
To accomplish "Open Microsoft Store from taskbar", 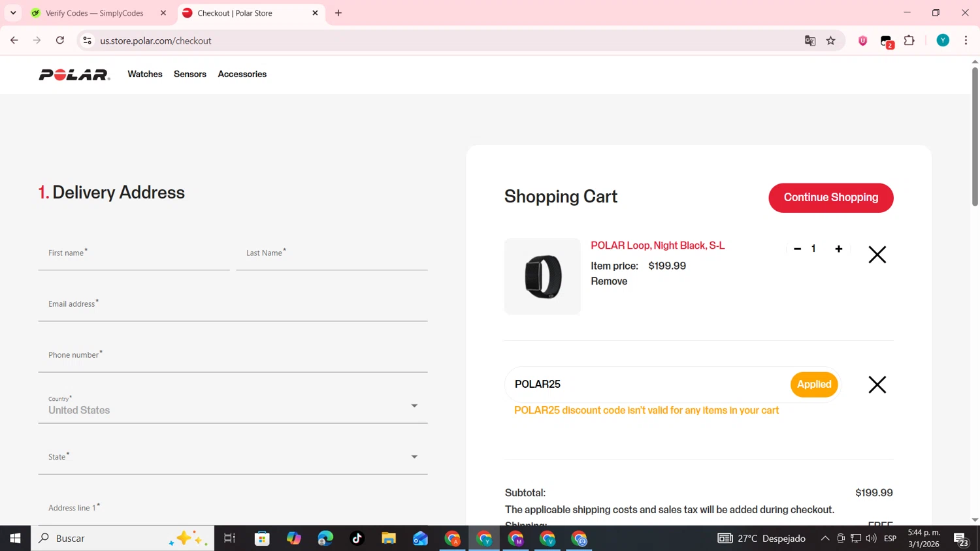I will click(262, 539).
